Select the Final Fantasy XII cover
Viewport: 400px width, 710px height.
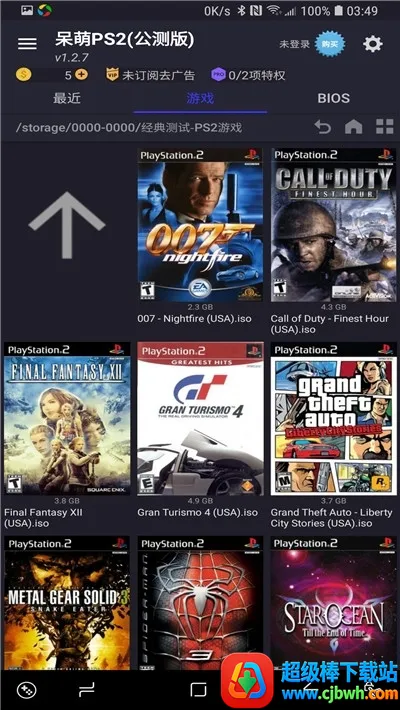[x=67, y=419]
